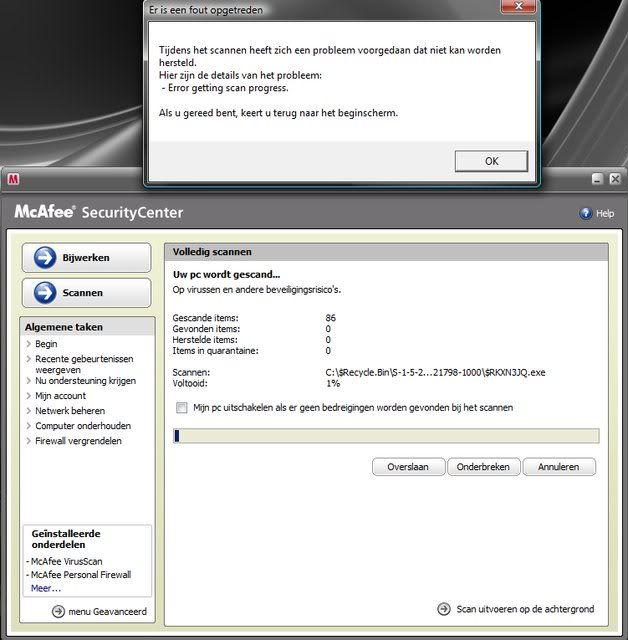Click the Items in quarantaine label

pyautogui.click(x=215, y=351)
